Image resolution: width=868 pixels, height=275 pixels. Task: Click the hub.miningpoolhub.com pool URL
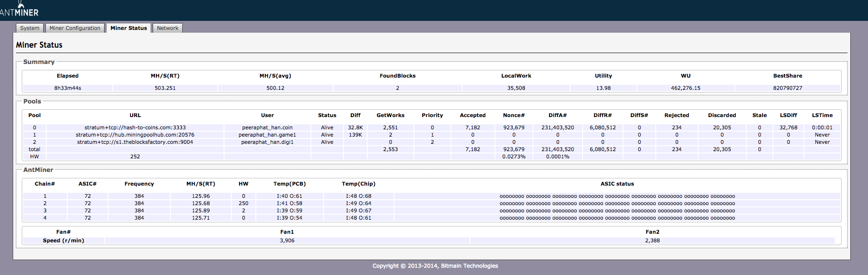(x=135, y=135)
